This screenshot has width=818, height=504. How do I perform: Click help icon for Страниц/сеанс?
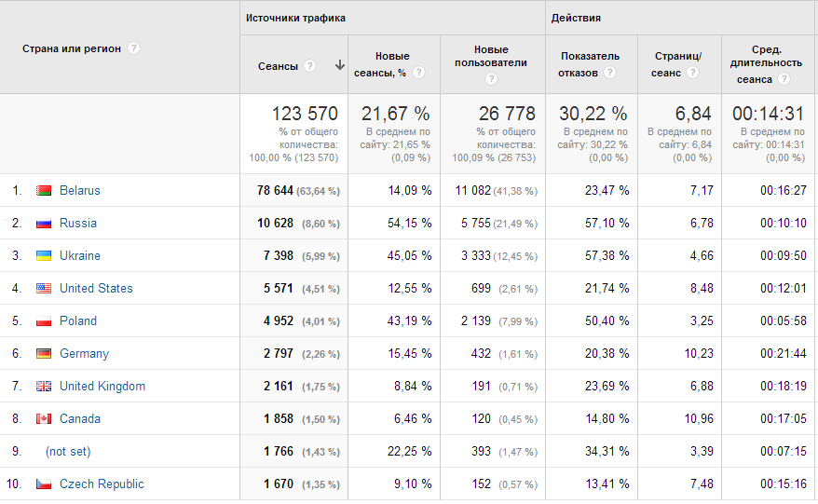pyautogui.click(x=692, y=73)
